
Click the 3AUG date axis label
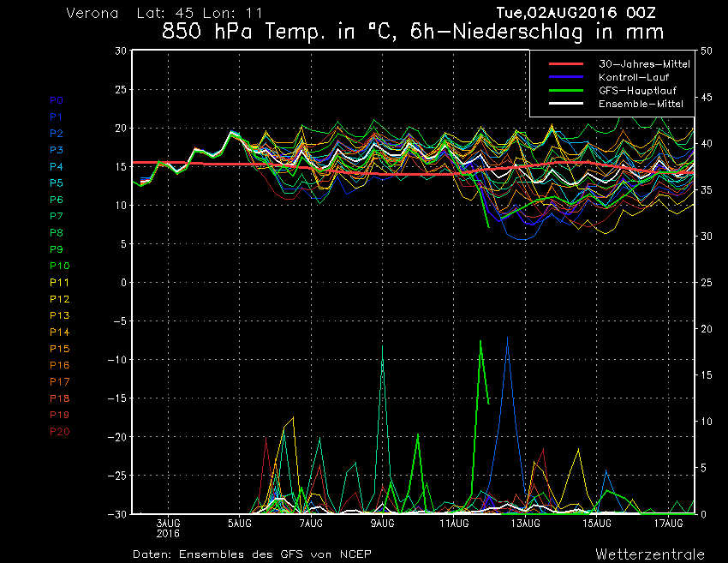tap(168, 524)
